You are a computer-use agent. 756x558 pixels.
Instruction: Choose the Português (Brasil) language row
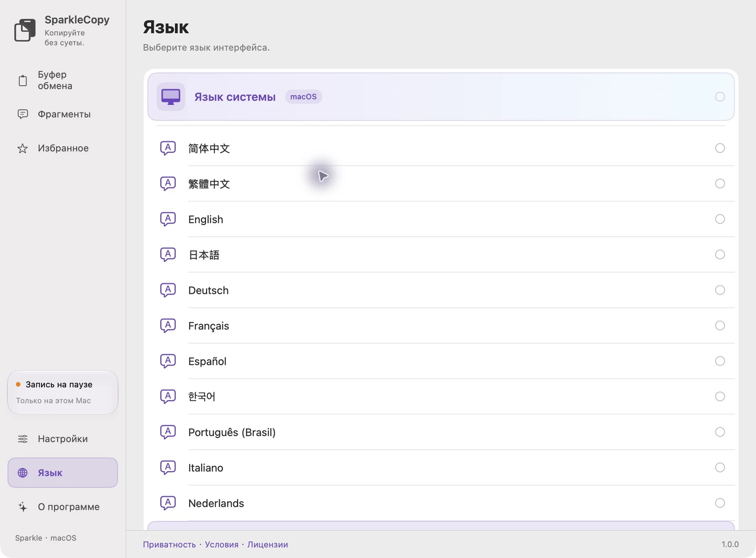(441, 432)
